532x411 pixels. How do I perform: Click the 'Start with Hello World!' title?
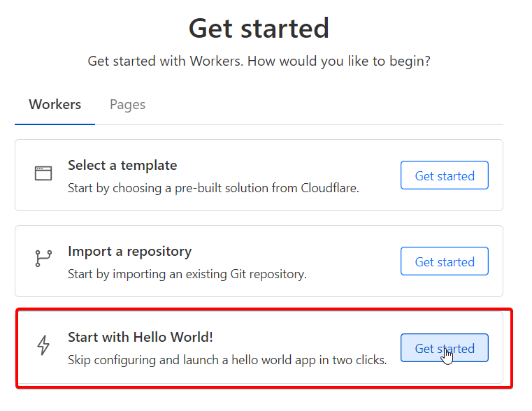(x=141, y=338)
